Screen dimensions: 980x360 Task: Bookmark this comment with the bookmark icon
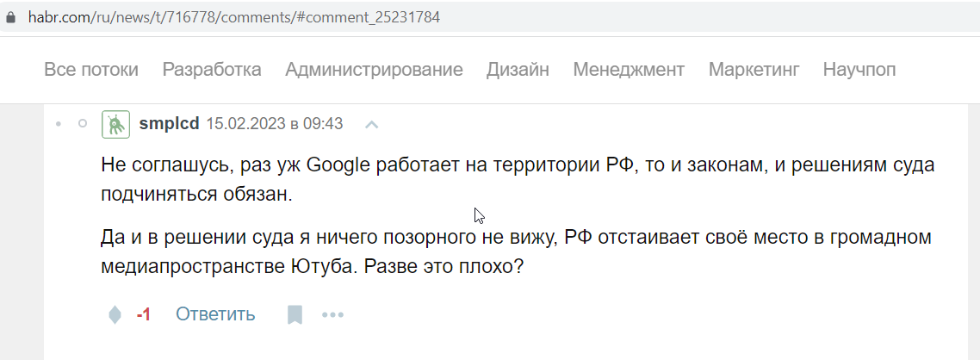click(295, 314)
